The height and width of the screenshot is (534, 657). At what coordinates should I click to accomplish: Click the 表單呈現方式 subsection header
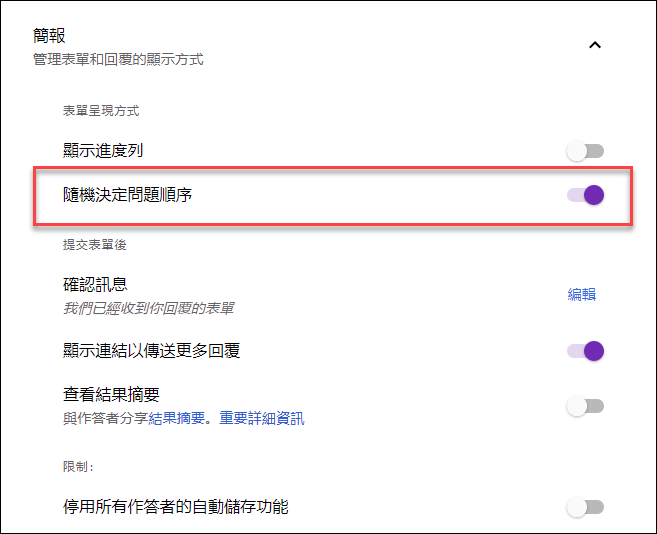pos(101,111)
